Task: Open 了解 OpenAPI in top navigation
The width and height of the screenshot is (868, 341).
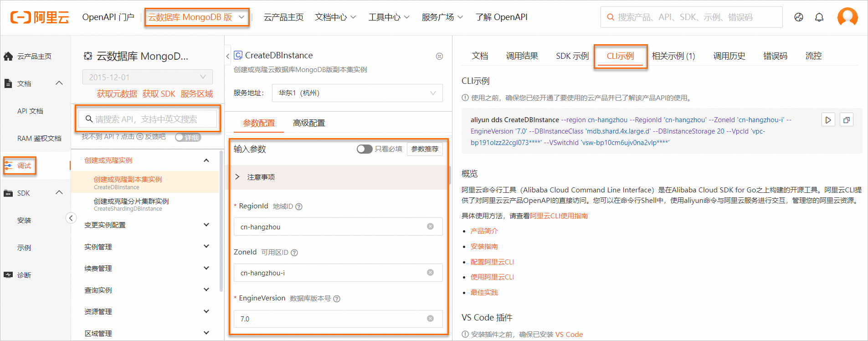Action: point(501,17)
